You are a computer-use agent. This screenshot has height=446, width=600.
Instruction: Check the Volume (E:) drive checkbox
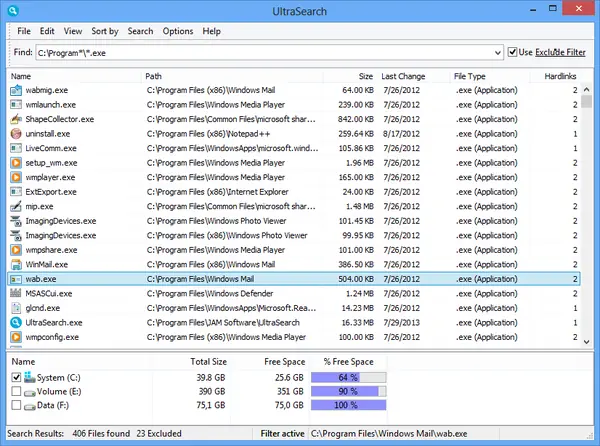(16, 391)
